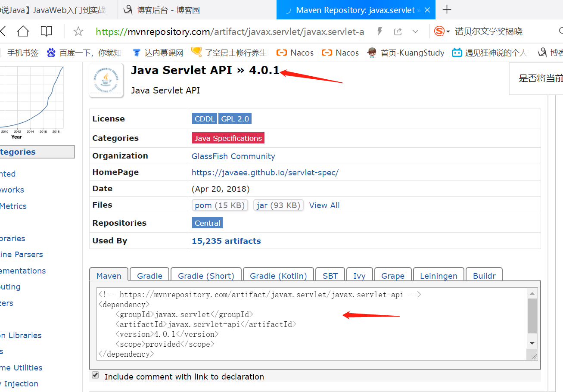Click the CDDL license tag
Viewport: 563px width, 392px height.
[x=205, y=119]
